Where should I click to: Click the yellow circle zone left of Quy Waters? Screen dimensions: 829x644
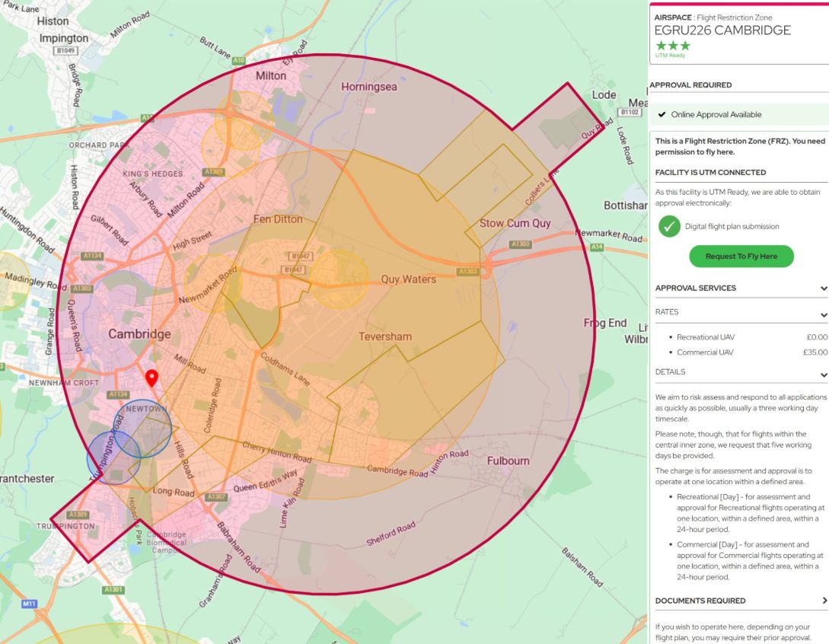[x=340, y=279]
